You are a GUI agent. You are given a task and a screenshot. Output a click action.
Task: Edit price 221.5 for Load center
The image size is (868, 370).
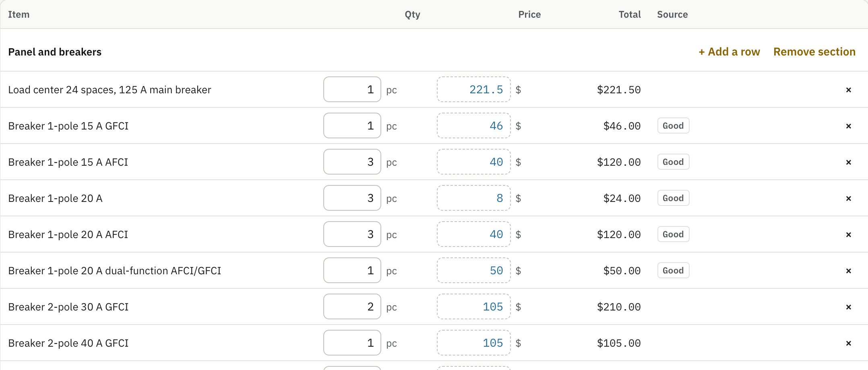(x=474, y=89)
